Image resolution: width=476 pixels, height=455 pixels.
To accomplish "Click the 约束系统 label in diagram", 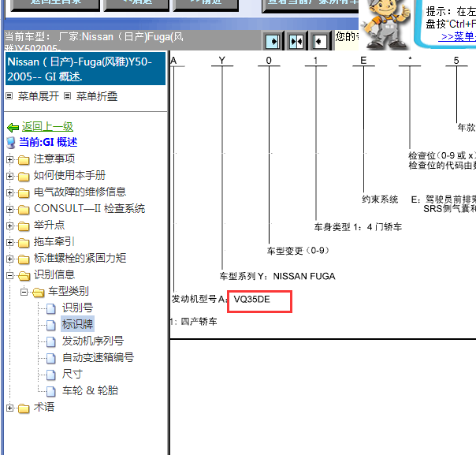I will click(x=380, y=200).
